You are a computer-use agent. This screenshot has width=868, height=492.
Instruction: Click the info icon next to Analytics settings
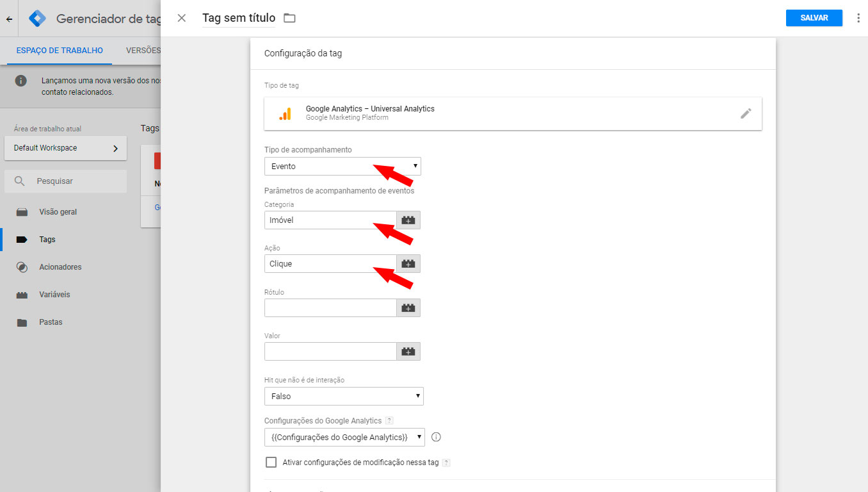coord(437,438)
